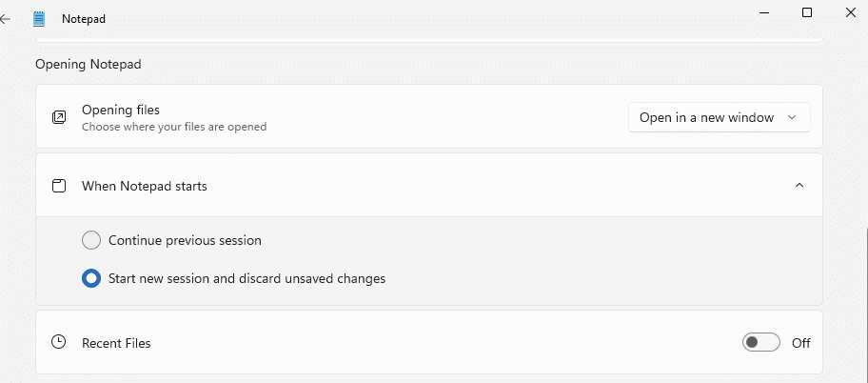This screenshot has height=383, width=868.
Task: Select Start new session radio button
Action: (91, 278)
